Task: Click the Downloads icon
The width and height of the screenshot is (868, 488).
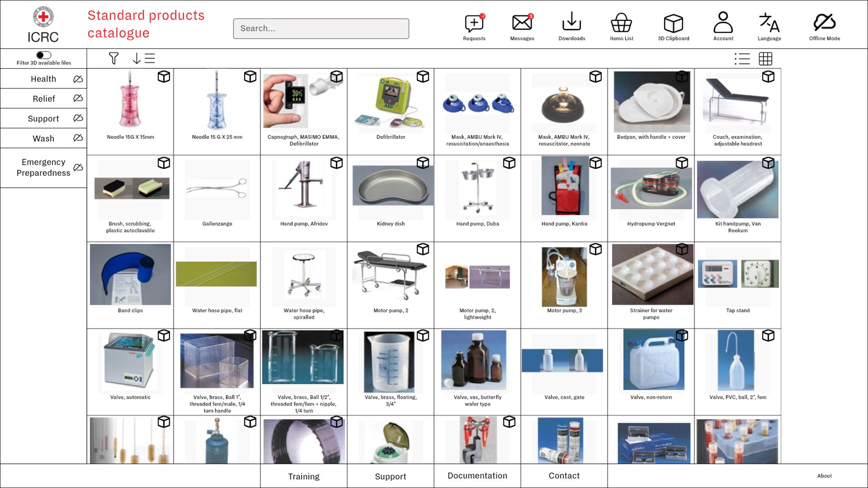Action: point(571,22)
